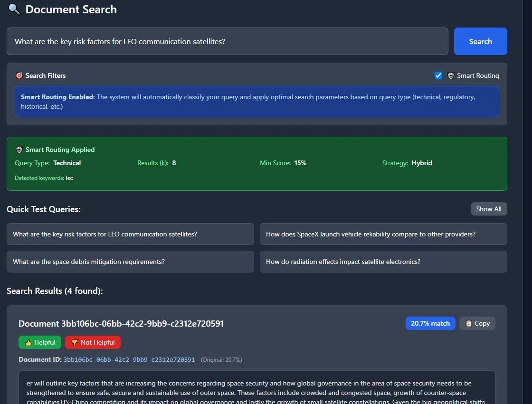Run the space debris mitigation requirements query
Screen dimensions: 532x404
tap(130, 262)
